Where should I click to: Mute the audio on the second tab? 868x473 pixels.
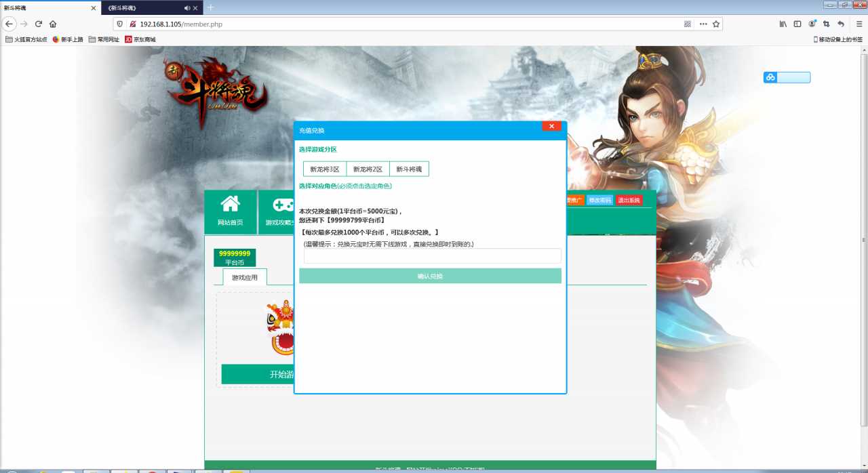[187, 8]
